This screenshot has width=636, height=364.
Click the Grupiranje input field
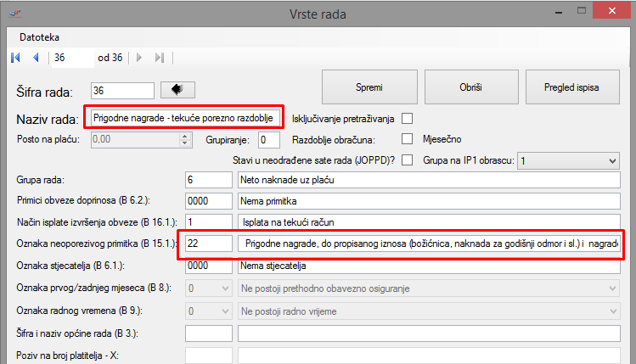[x=267, y=139]
